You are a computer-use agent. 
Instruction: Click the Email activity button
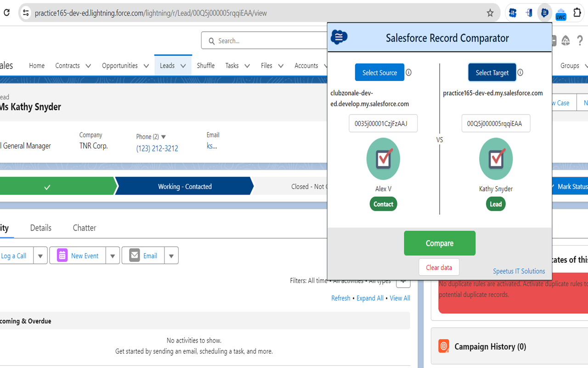pos(143,256)
